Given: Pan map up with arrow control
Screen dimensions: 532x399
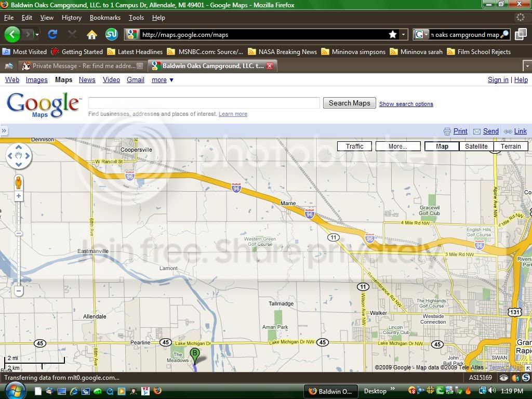Looking at the screenshot, I should pos(19,147).
